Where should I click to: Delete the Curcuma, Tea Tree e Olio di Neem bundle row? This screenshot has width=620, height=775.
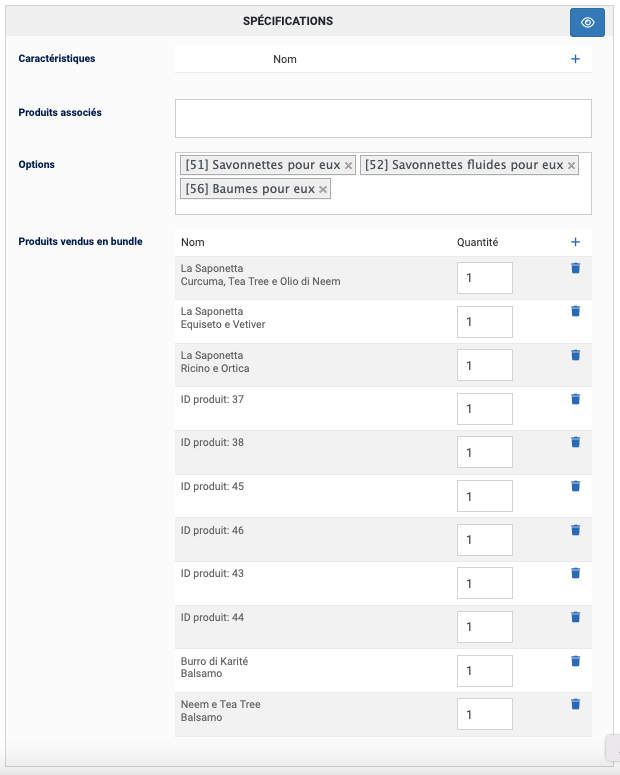[x=575, y=268]
